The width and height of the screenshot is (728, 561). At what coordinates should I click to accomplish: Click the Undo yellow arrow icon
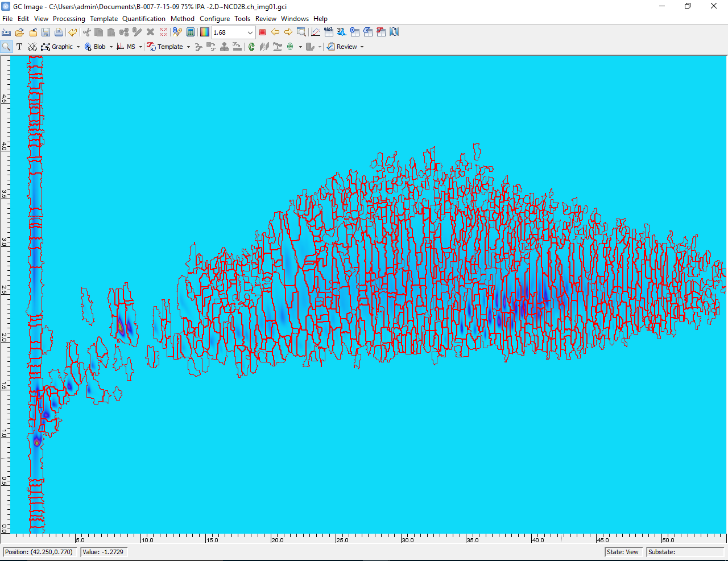pyautogui.click(x=73, y=32)
